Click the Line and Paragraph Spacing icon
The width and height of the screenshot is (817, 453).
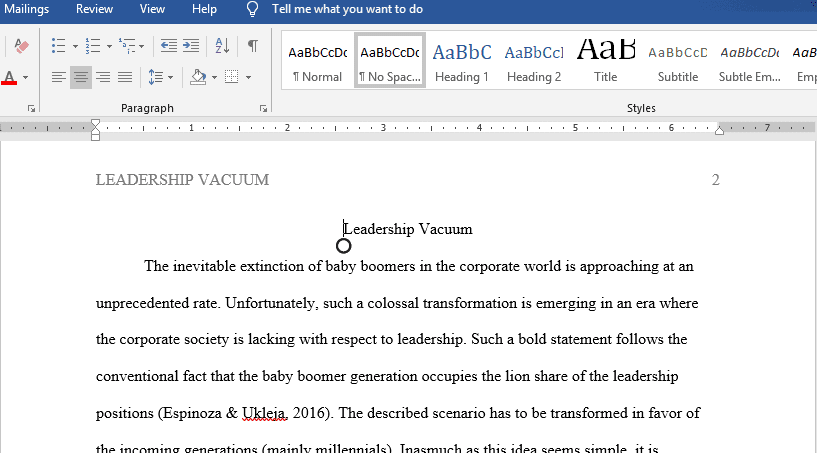[x=155, y=78]
